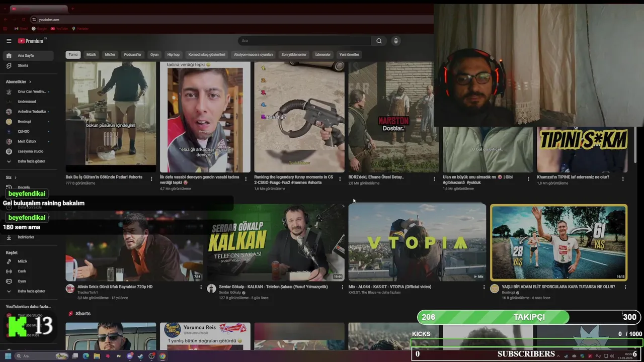644x362 pixels.
Task: Open more options for RDR2'deki Efsane short
Action: [434, 178]
